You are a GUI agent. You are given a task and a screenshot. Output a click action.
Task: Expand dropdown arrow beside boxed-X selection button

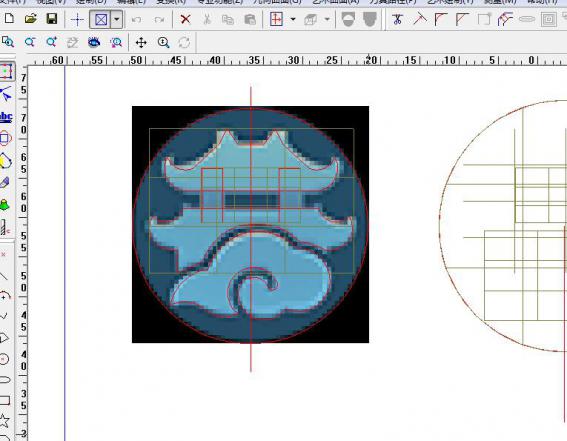[x=117, y=20]
